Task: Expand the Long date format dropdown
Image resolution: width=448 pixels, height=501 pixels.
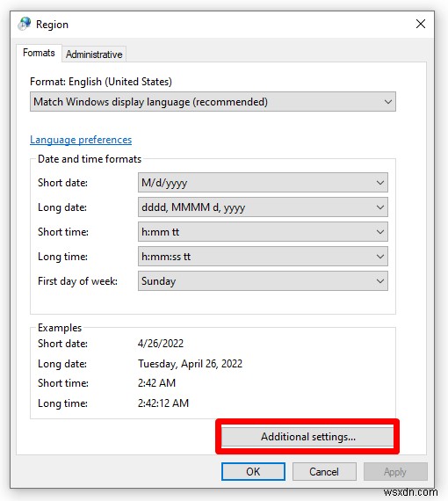Action: tap(263, 207)
